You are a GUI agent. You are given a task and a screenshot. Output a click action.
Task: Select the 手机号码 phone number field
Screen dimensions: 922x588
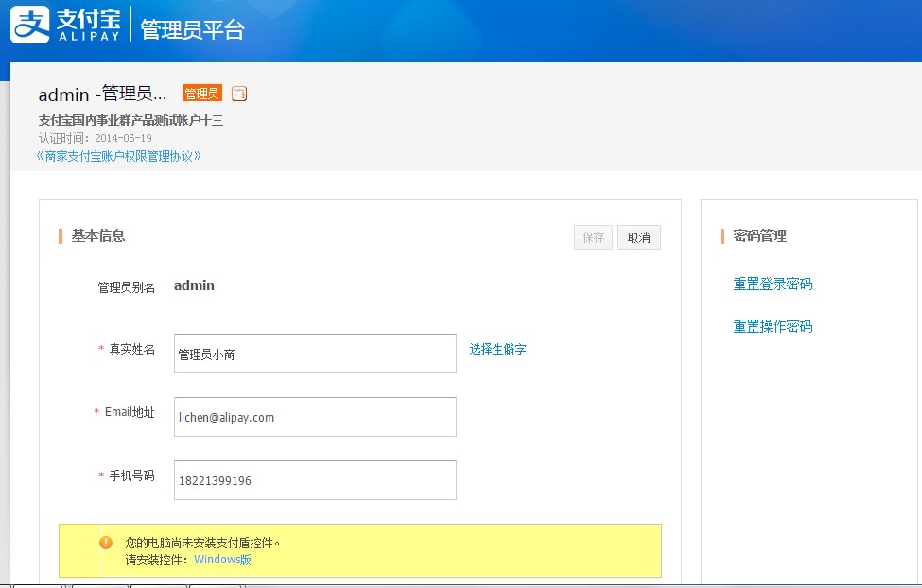(x=315, y=480)
